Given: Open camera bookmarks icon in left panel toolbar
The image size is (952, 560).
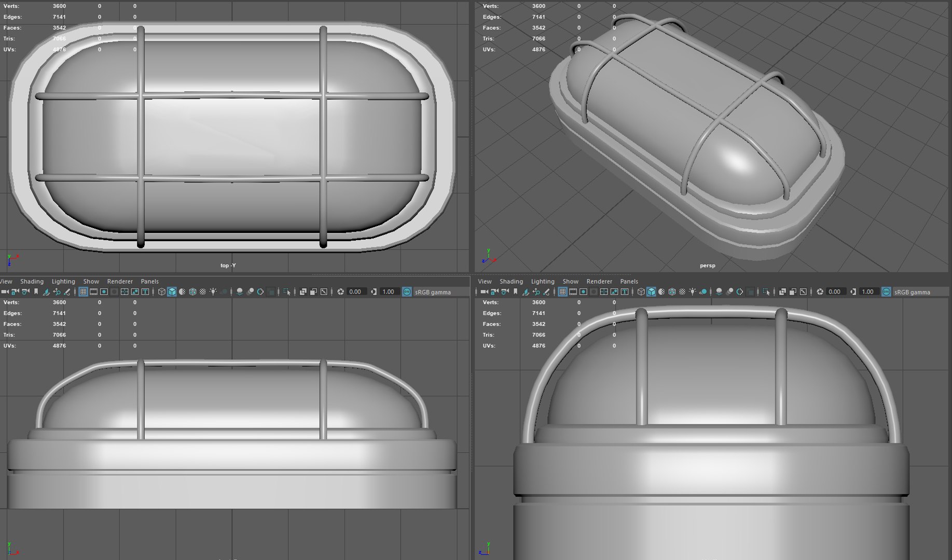Looking at the screenshot, I should click(36, 292).
